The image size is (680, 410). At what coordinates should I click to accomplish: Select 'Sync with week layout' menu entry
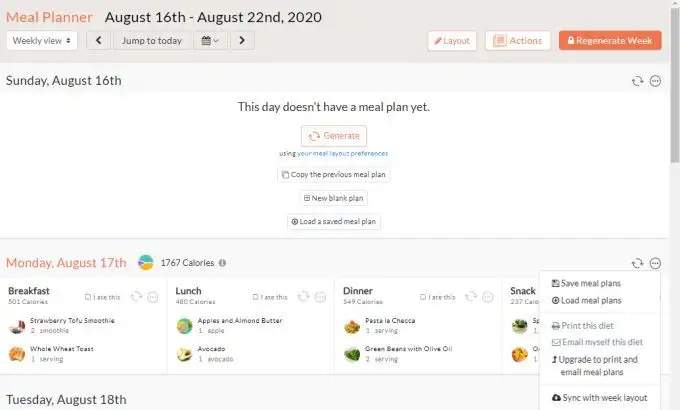[600, 398]
